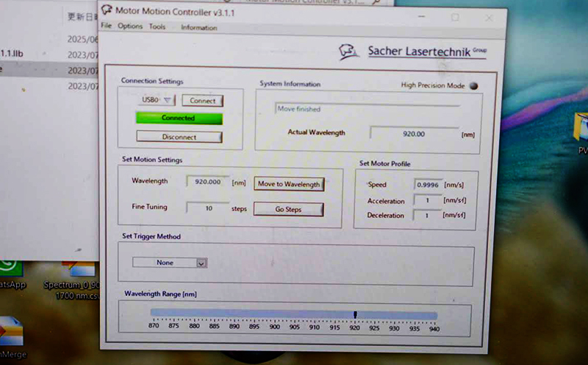The image size is (588, 365).
Task: Select the WinMerge desktop shortcut icon
Action: pos(10,332)
